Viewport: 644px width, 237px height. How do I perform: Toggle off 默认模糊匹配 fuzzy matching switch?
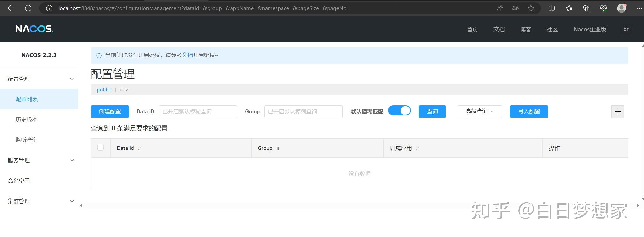[x=399, y=111]
